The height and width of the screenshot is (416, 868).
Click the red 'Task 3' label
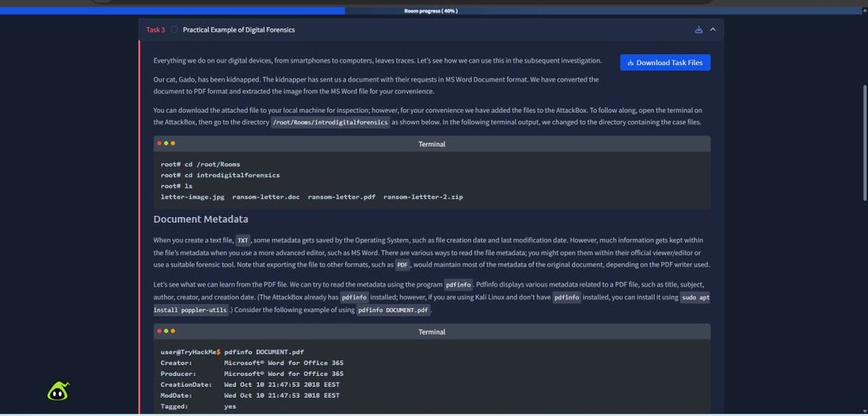click(156, 30)
